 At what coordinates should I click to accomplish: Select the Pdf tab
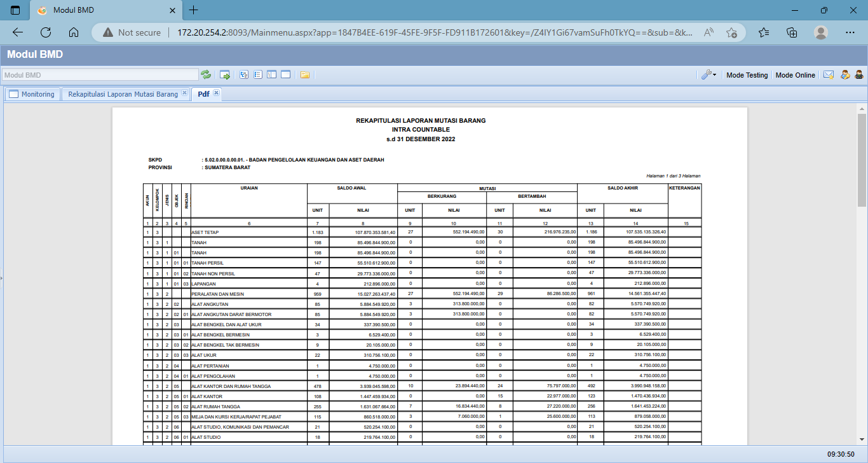pyautogui.click(x=203, y=94)
